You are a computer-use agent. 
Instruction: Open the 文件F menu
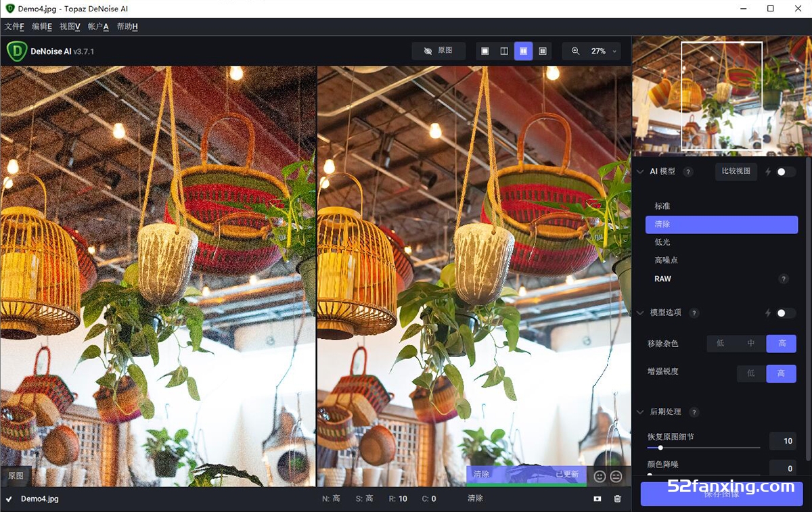[14, 26]
